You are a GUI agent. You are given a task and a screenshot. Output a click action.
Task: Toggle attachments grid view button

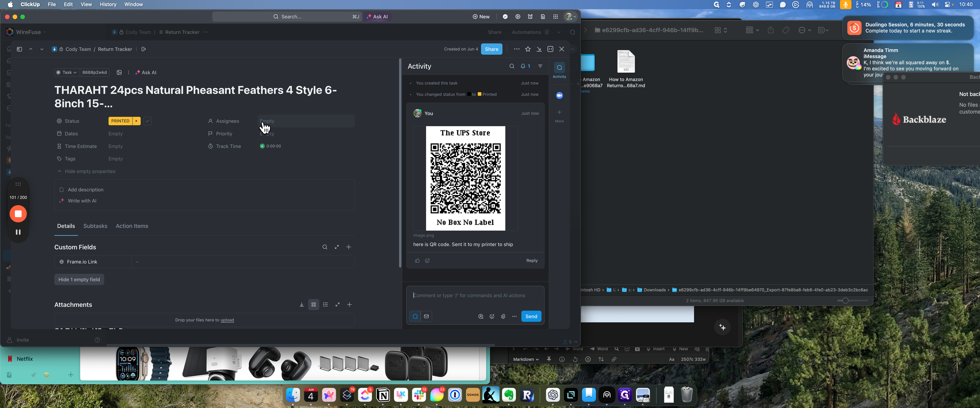(x=314, y=305)
